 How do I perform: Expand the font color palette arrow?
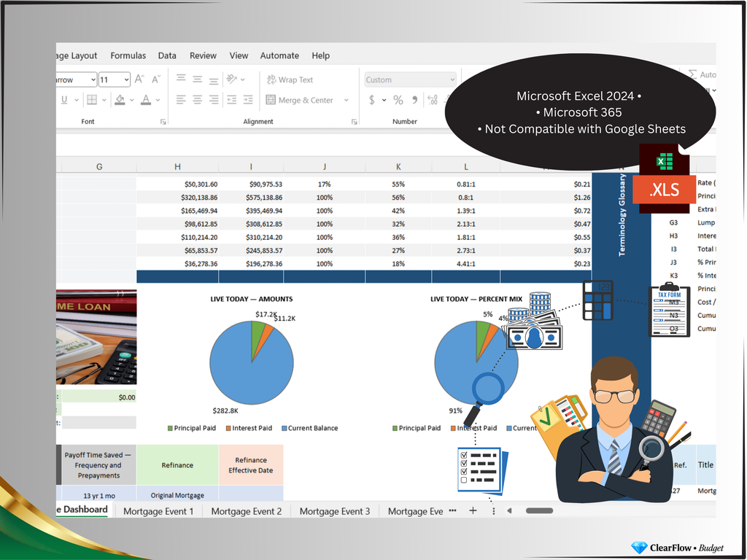pos(158,100)
